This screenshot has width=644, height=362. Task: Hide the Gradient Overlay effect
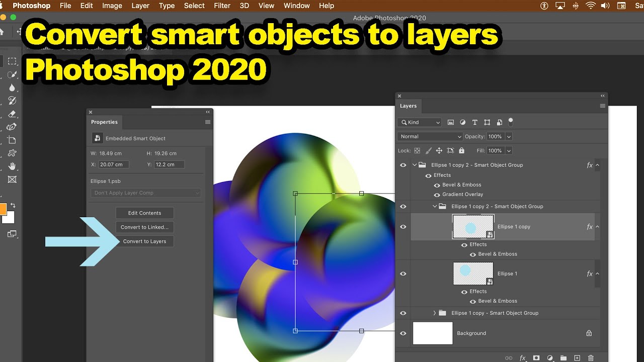tap(437, 195)
